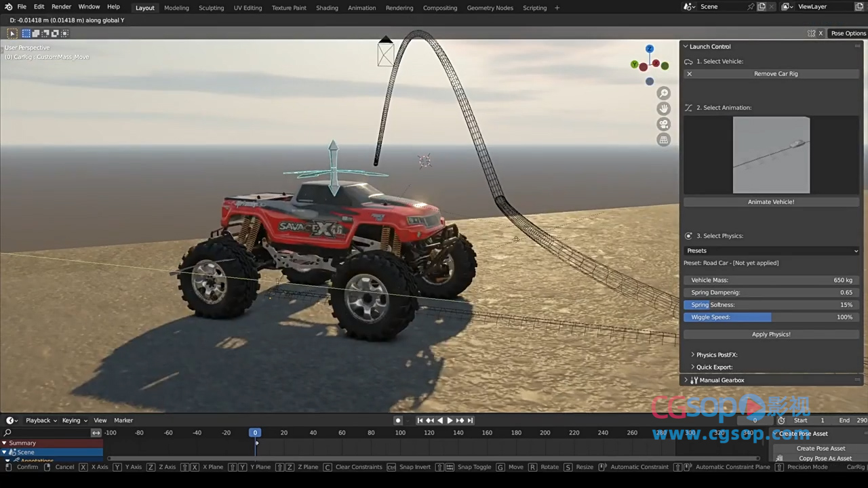Adjust the Wiggle Speed slider
The image size is (868, 488).
pyautogui.click(x=771, y=317)
